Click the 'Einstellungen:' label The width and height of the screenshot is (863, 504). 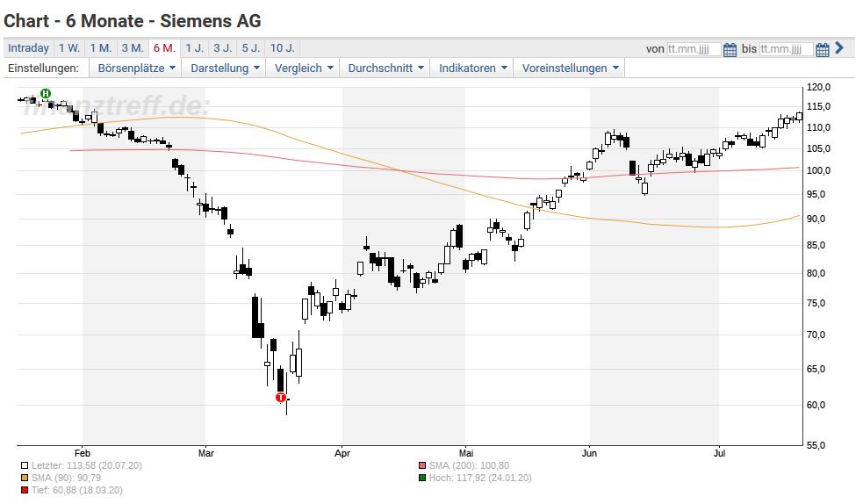(44, 68)
